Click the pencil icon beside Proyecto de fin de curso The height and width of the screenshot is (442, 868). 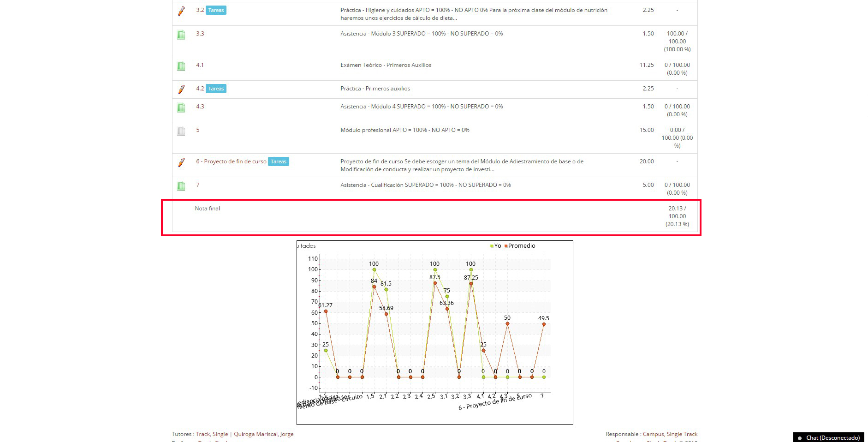coord(181,162)
